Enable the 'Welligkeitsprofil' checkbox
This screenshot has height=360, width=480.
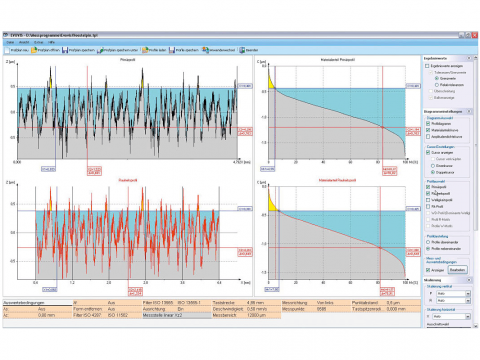[428, 200]
